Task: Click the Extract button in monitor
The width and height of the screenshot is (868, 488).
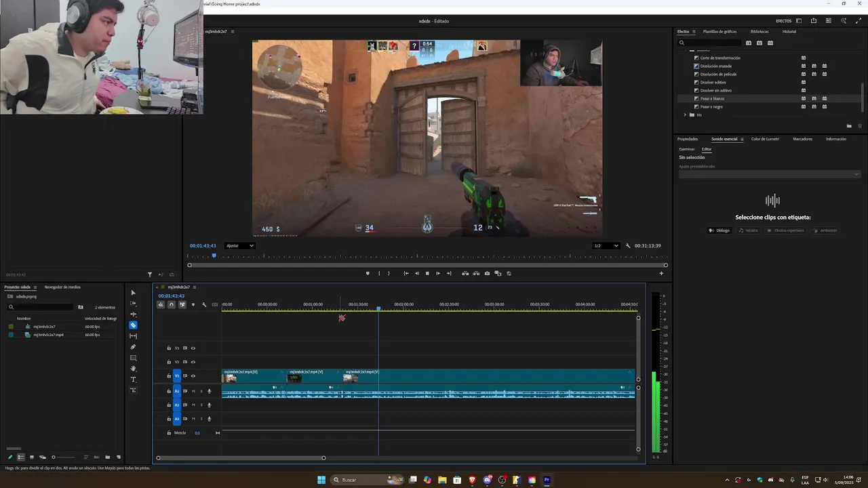Action: tap(476, 273)
